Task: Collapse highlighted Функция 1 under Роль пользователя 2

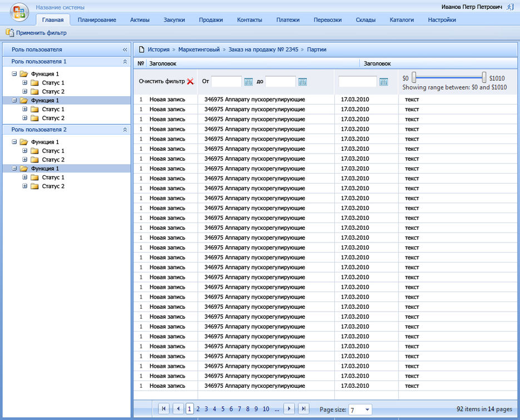Action: tap(14, 168)
